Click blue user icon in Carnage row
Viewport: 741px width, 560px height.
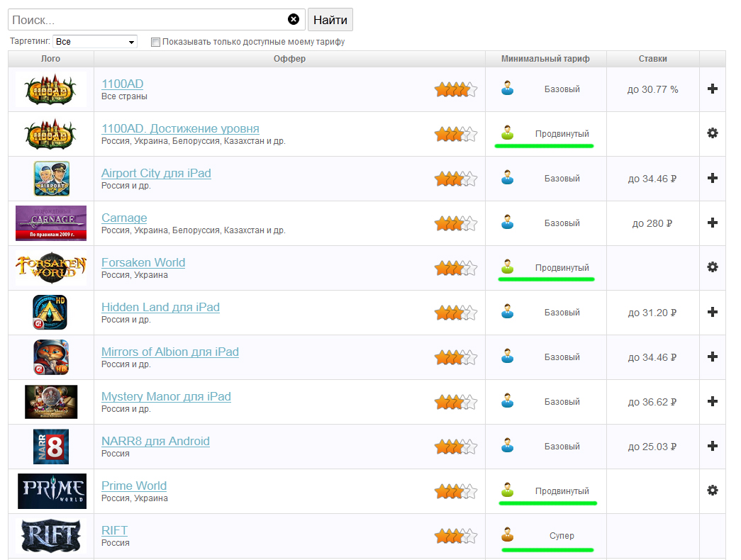[508, 222]
